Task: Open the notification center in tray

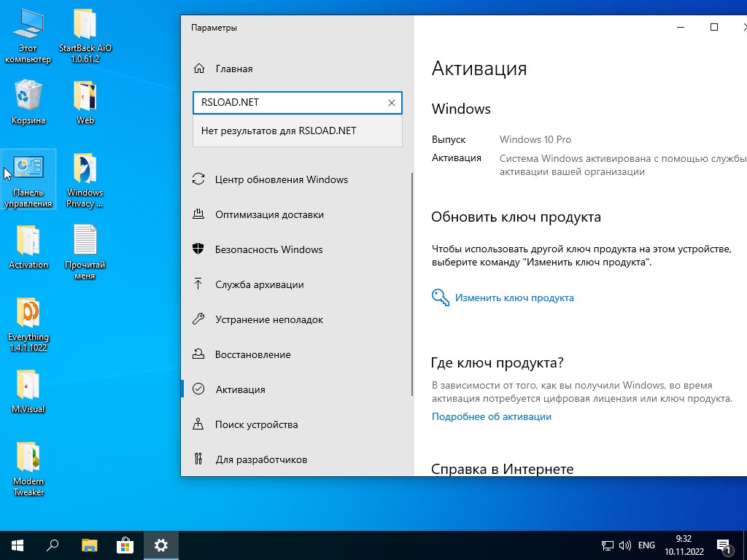Action: (x=724, y=545)
